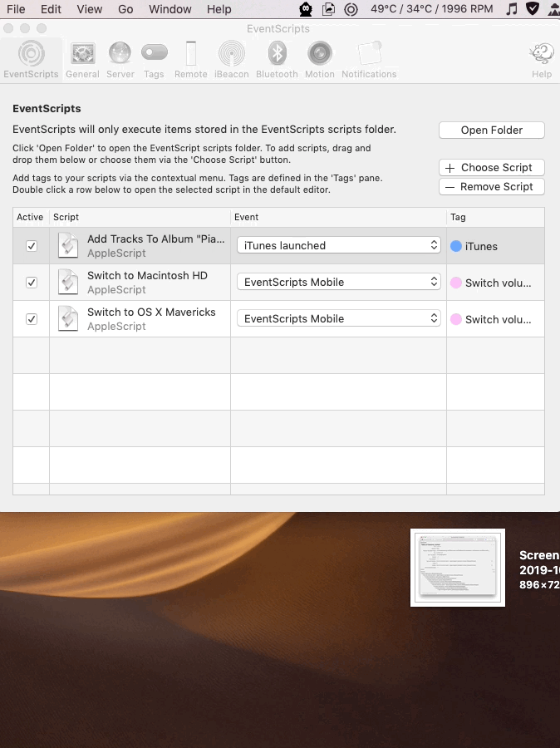Open the screenshot thumbnail on the desktop
Screen dimensions: 560x748
(458, 568)
